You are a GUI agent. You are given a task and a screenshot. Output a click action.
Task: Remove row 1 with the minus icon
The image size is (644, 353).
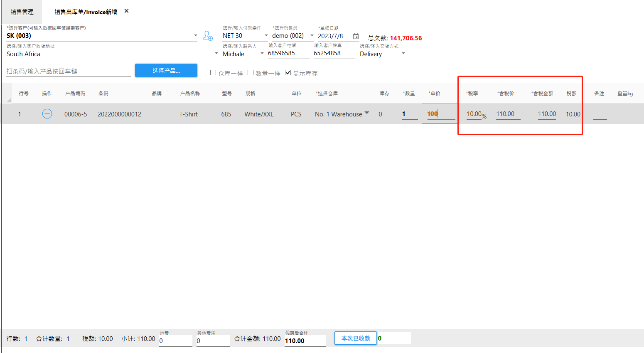[x=47, y=114]
